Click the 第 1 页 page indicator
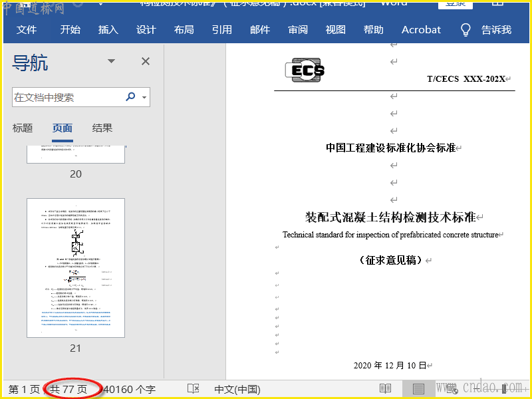Screen dimensions: 532x399 24,389
